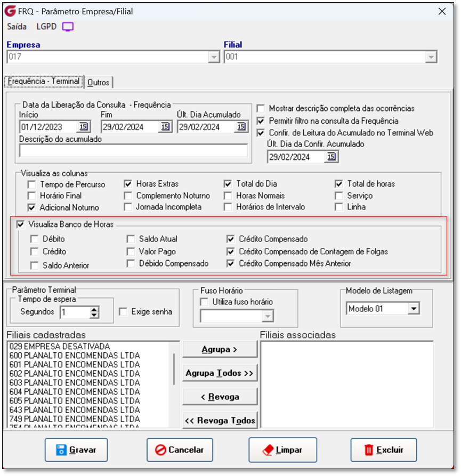Check Horários de Intervalo column
Screen dimensions: 461x476
click(228, 207)
